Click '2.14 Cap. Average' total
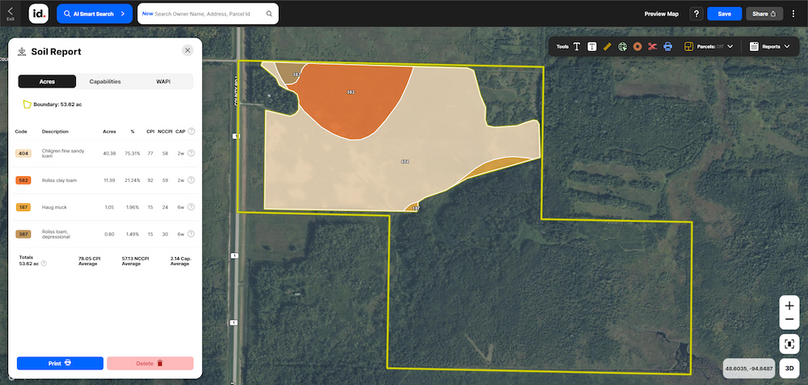Viewport: 808px width, 385px height. coord(181,260)
